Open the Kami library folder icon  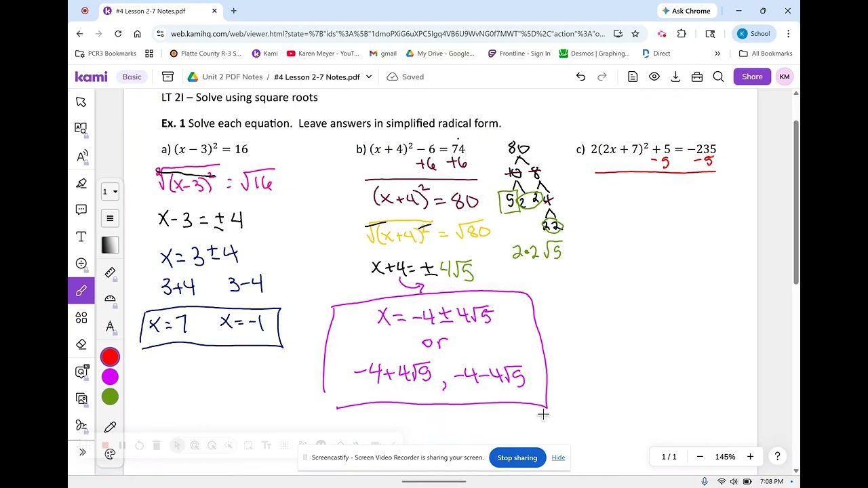[167, 77]
